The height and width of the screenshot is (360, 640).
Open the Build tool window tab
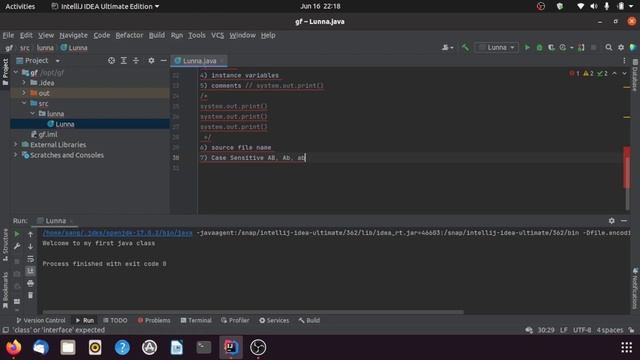pos(309,320)
